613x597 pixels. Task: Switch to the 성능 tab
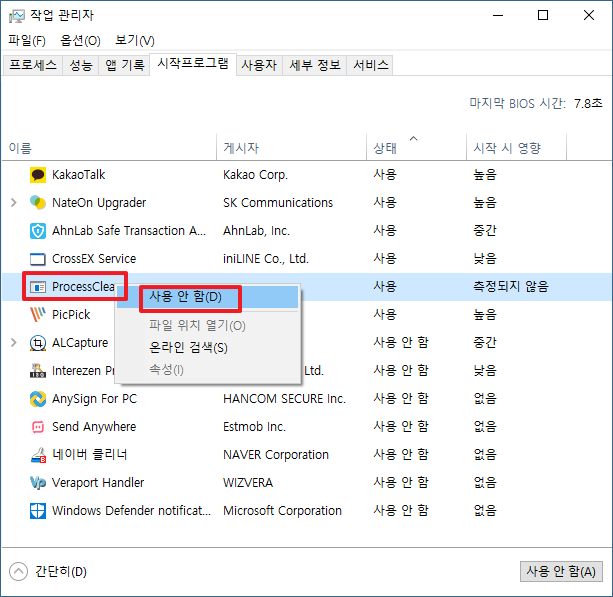[x=81, y=65]
